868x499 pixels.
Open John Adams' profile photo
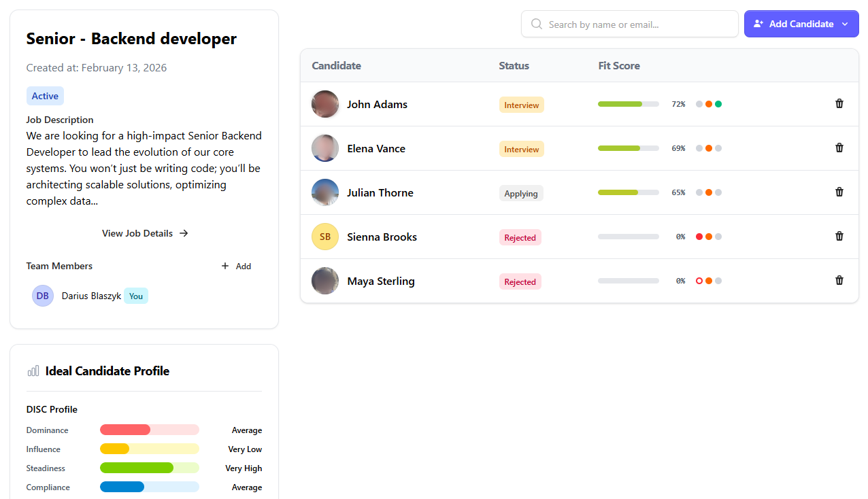click(325, 104)
